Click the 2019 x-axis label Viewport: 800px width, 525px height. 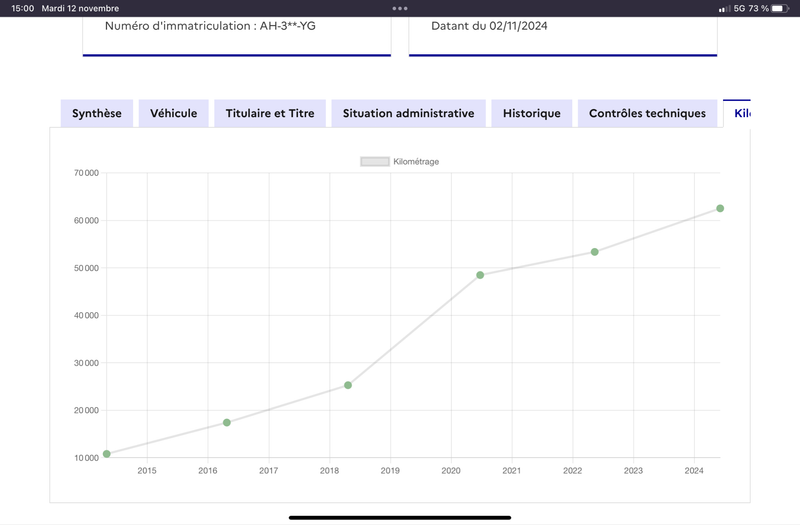(390, 470)
